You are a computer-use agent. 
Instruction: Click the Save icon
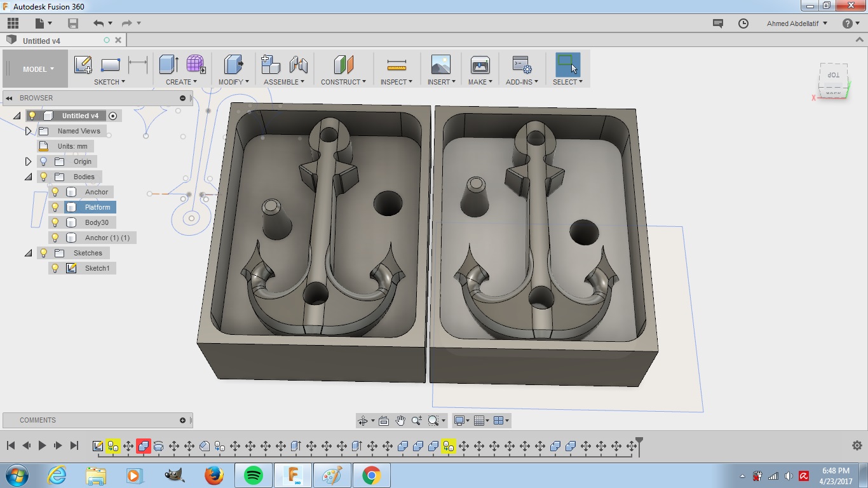coord(73,24)
